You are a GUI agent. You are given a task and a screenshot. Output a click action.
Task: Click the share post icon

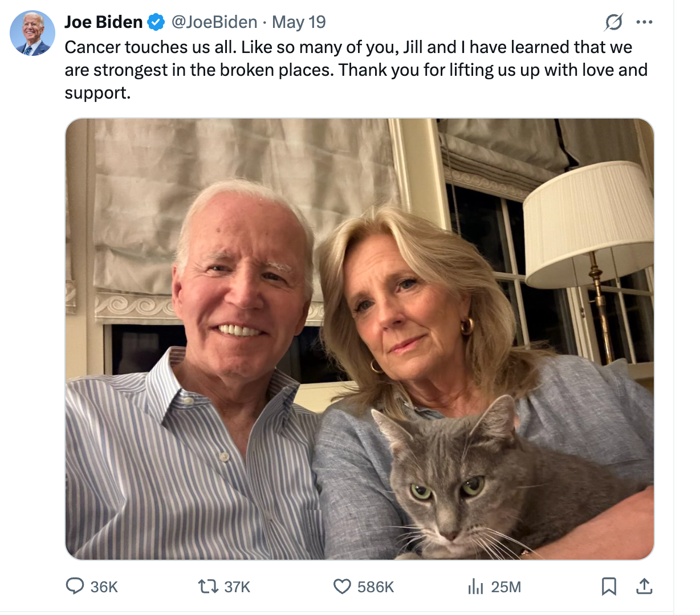[x=644, y=586]
